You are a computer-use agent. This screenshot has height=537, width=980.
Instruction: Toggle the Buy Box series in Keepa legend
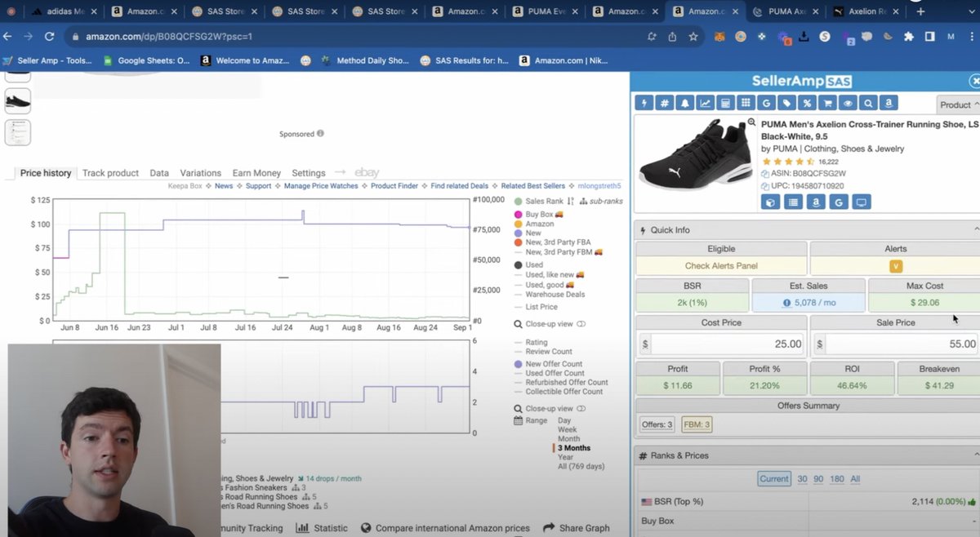pyautogui.click(x=519, y=214)
